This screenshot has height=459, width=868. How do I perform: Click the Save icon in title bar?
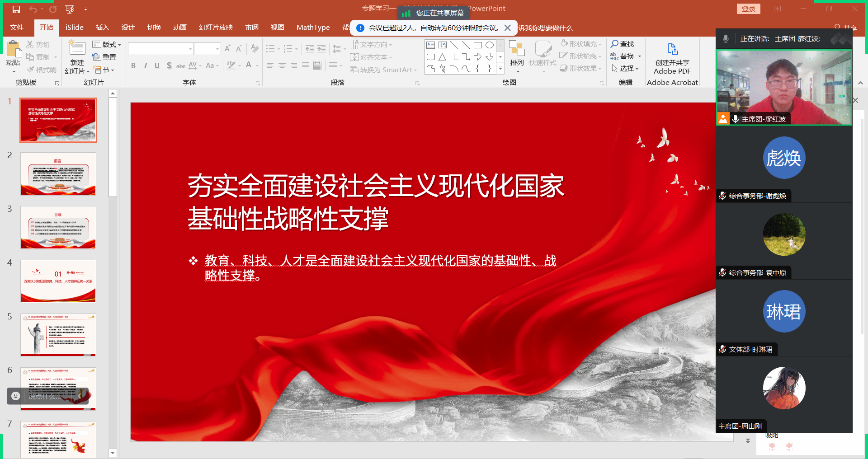(x=16, y=9)
